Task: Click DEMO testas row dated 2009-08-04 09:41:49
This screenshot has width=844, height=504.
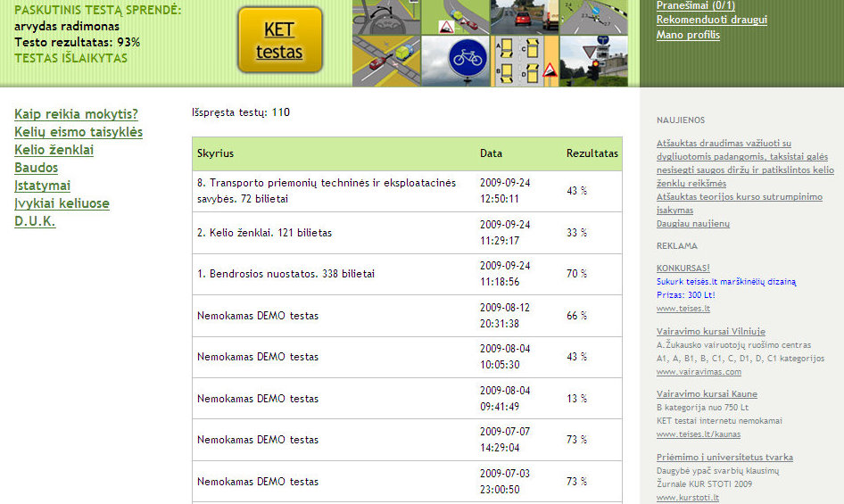Action: click(407, 399)
